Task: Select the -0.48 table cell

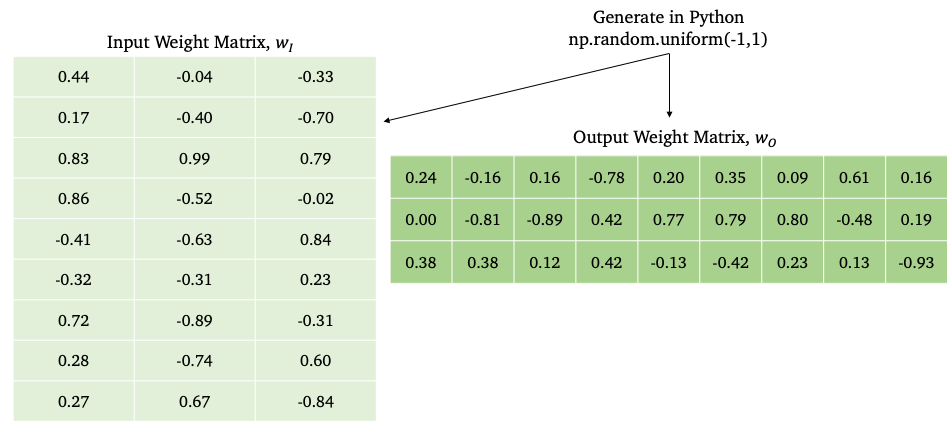Action: pos(855,220)
